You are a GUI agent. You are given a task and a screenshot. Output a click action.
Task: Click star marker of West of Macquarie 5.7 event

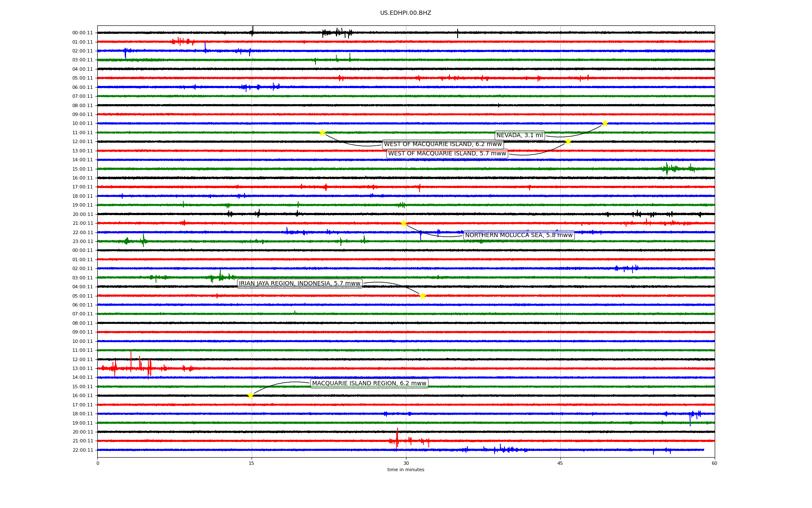[568, 141]
